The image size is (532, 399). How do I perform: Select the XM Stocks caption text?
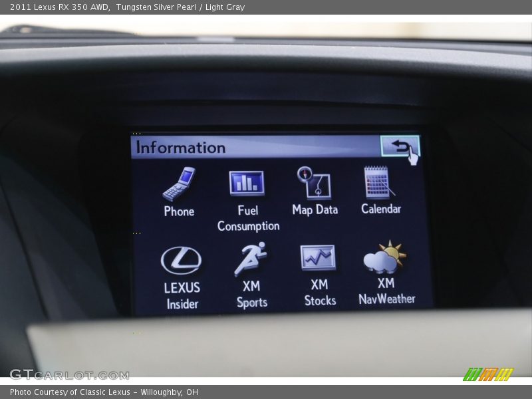[x=320, y=293]
